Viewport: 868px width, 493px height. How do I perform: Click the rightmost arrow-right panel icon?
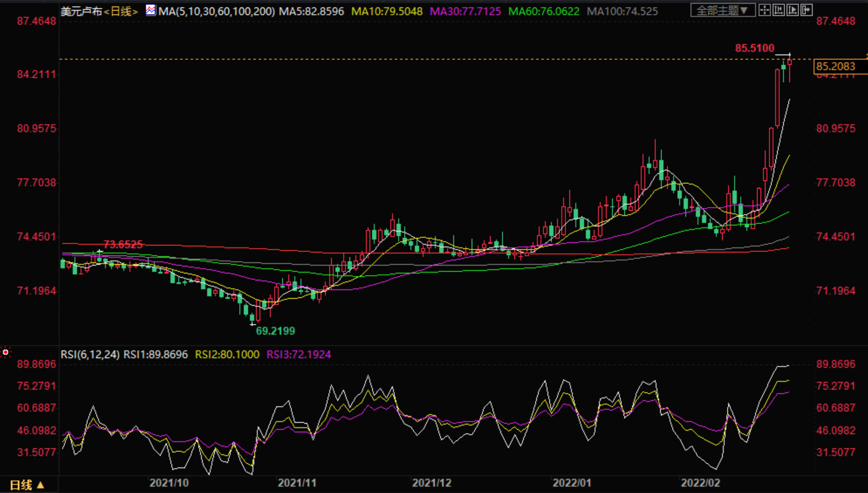coord(806,10)
